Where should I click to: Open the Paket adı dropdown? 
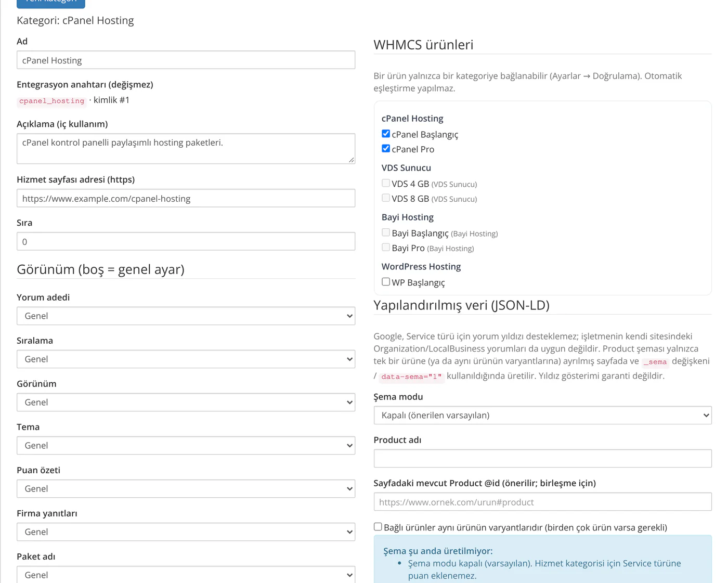tap(186, 574)
